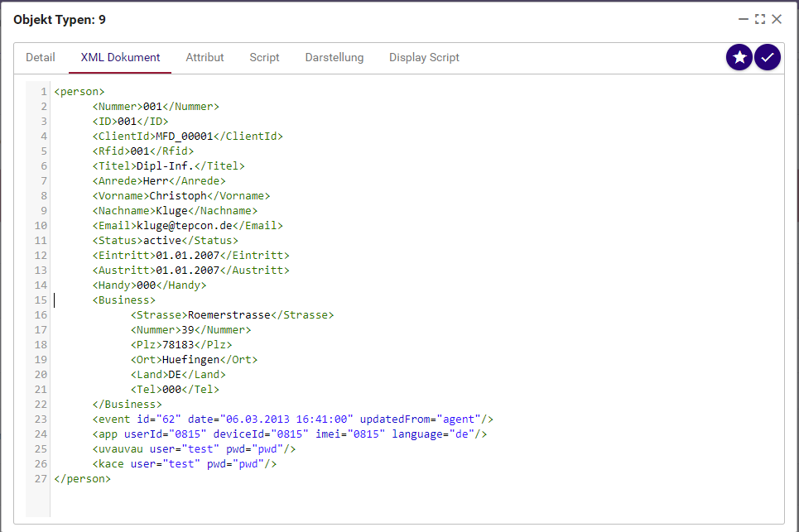Place cursor in ClientId value MFD_00001
This screenshot has width=799, height=532.
(185, 137)
